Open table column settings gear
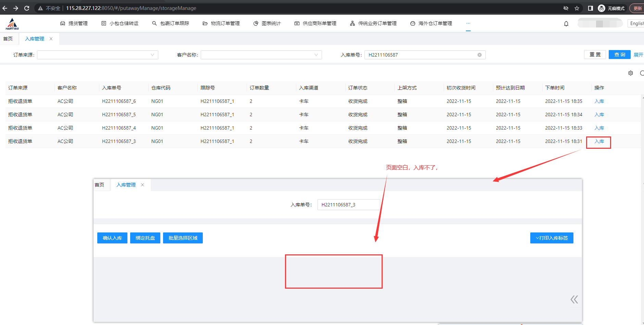The height and width of the screenshot is (325, 644). (x=630, y=73)
